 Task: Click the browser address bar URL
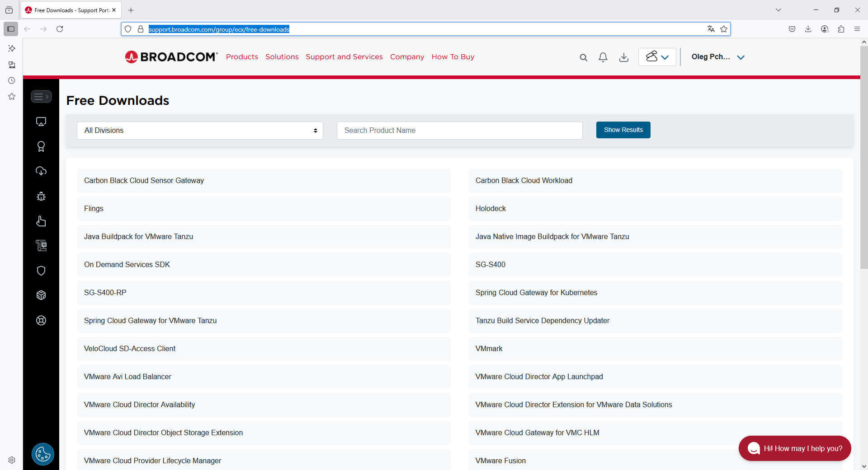(219, 29)
